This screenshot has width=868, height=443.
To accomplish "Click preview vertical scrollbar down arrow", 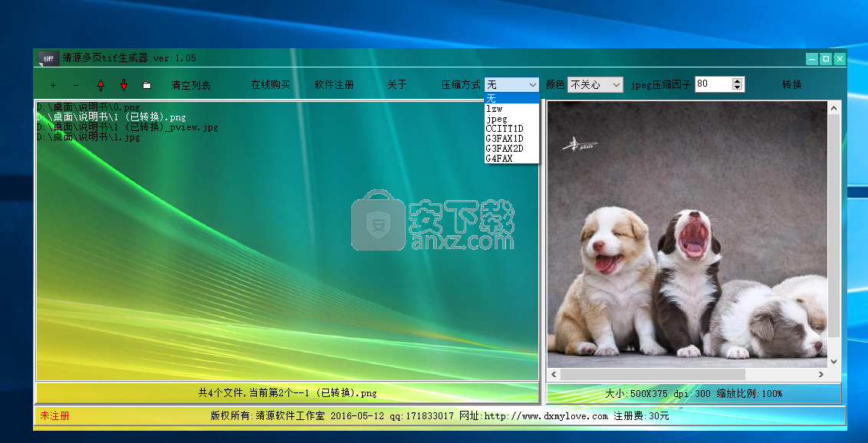I will tap(833, 362).
